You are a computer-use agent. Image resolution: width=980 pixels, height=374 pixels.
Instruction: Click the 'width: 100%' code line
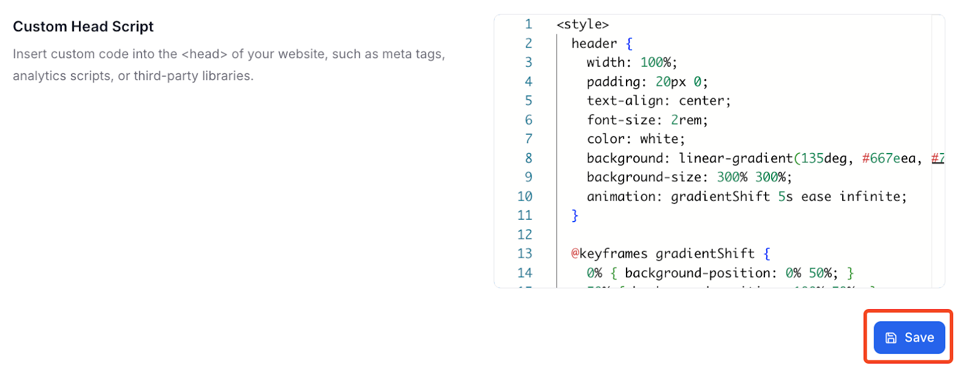tap(631, 62)
